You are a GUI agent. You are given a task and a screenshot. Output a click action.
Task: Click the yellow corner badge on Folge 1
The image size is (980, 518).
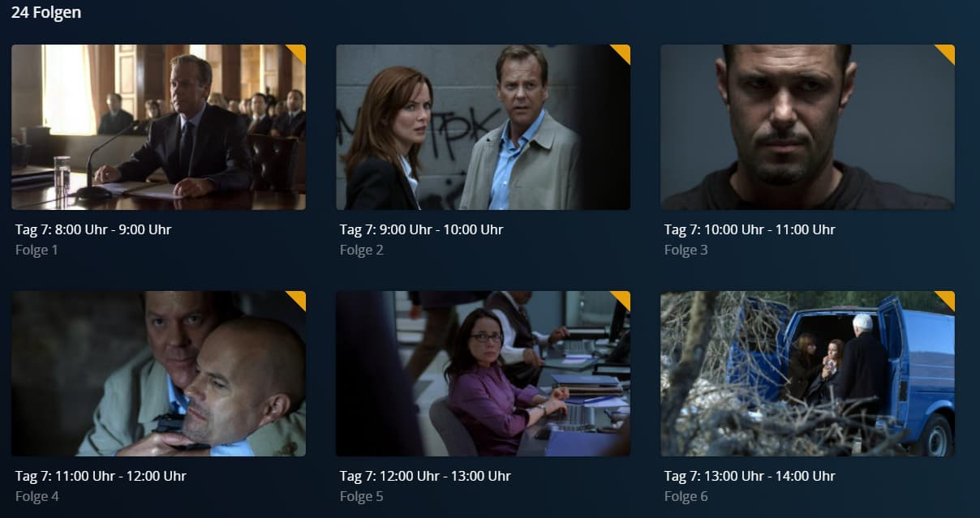pyautogui.click(x=299, y=51)
